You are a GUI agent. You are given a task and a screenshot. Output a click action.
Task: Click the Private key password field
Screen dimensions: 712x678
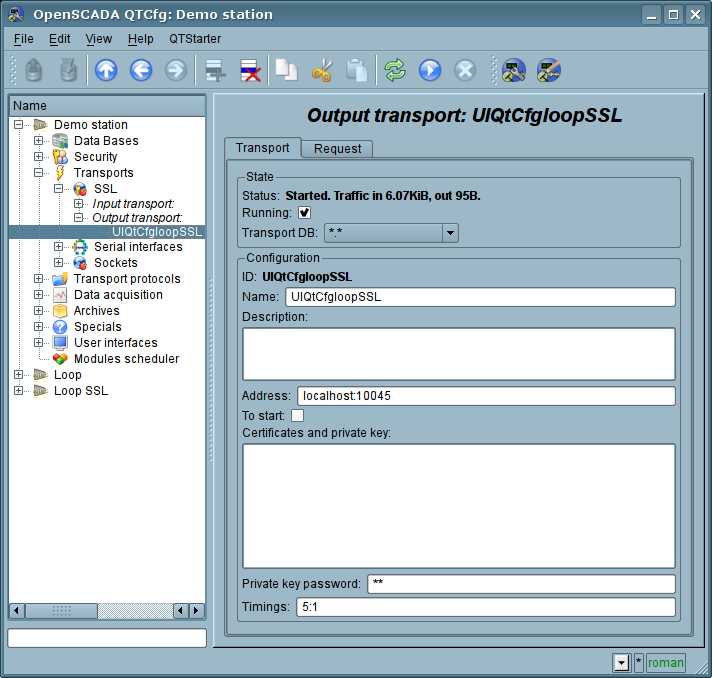(521, 584)
